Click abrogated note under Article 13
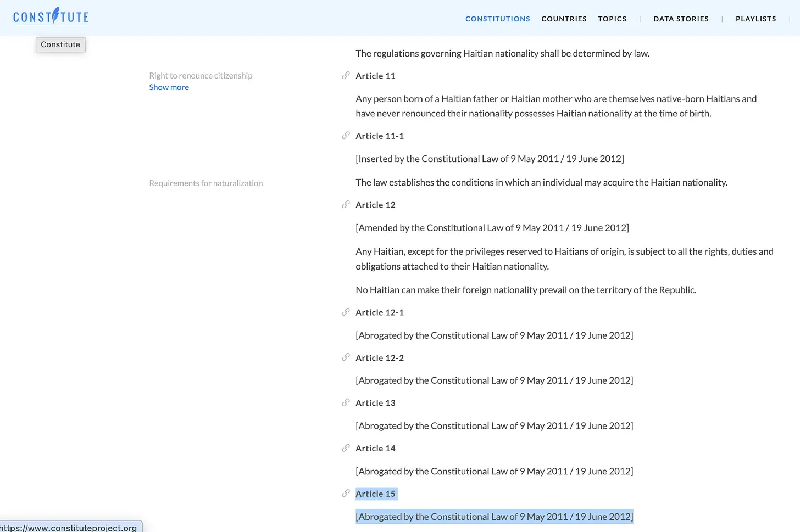Viewport: 800px width, 532px height. click(495, 426)
